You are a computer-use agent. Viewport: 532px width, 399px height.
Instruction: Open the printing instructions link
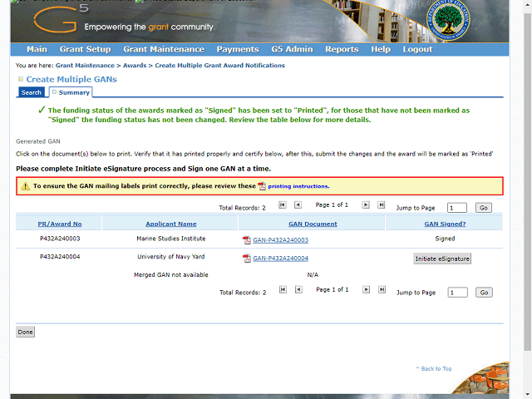pos(298,186)
